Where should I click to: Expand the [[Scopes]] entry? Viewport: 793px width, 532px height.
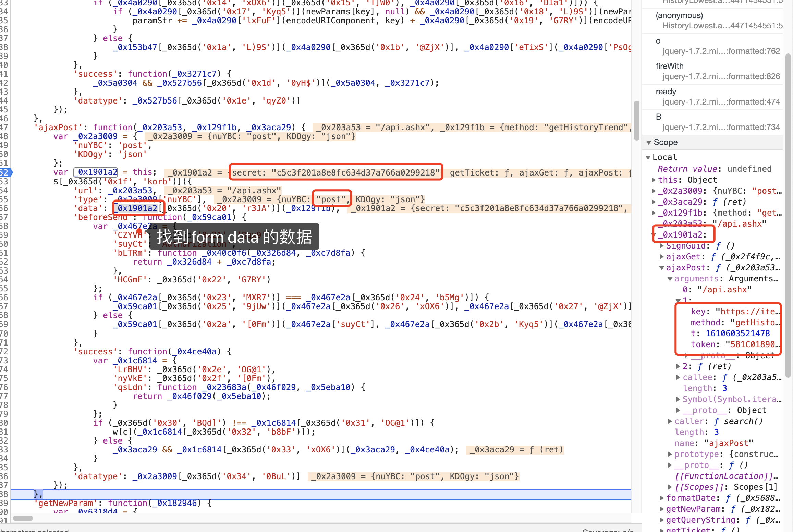pos(670,487)
